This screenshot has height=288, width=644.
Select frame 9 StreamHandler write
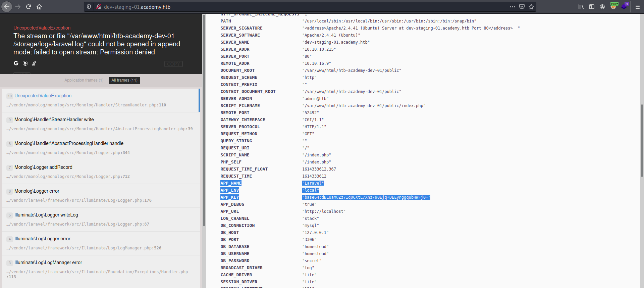coord(101,124)
